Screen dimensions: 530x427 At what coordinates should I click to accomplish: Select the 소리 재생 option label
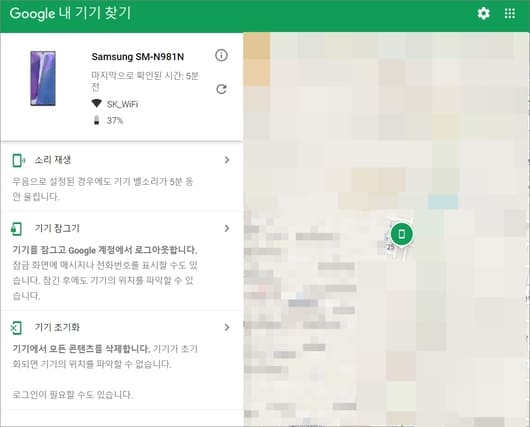click(x=53, y=160)
